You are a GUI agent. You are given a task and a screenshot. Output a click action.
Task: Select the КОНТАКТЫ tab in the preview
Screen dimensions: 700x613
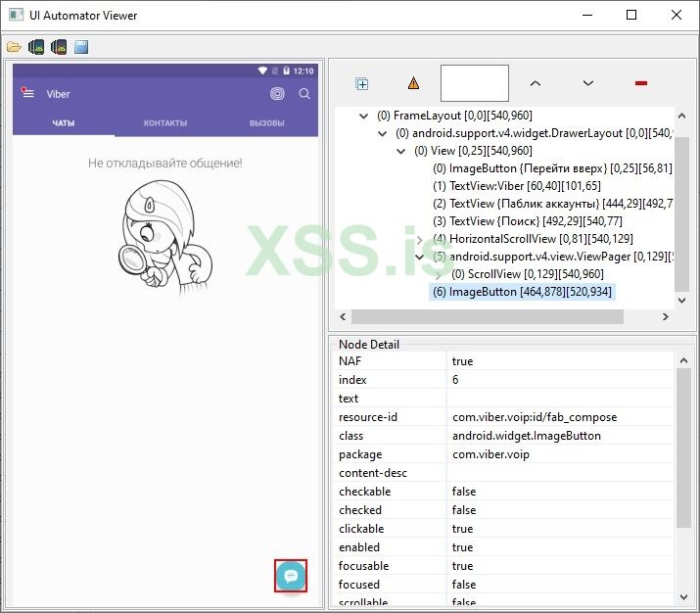165,122
